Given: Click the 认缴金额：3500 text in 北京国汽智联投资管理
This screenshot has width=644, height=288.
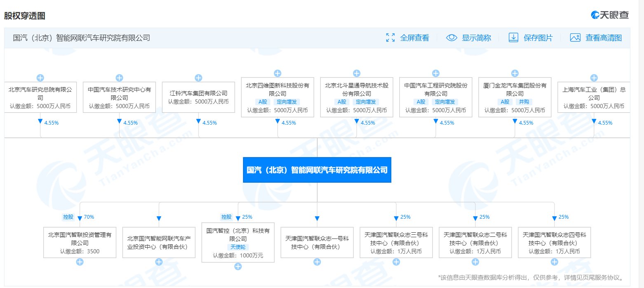Looking at the screenshot, I should click(80, 251).
